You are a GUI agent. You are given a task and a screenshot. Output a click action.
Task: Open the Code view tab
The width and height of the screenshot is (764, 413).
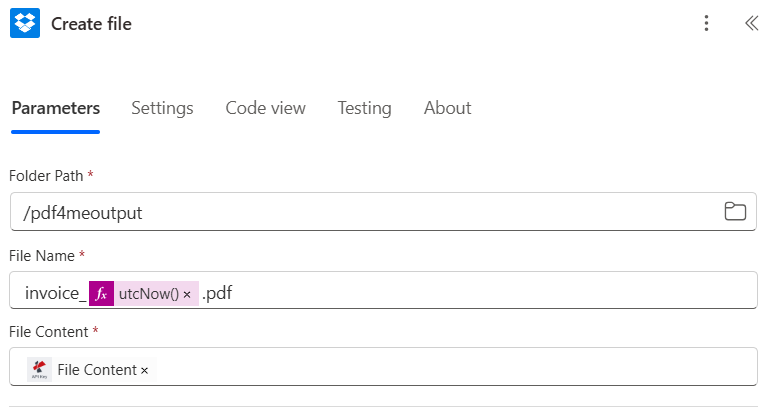point(266,108)
